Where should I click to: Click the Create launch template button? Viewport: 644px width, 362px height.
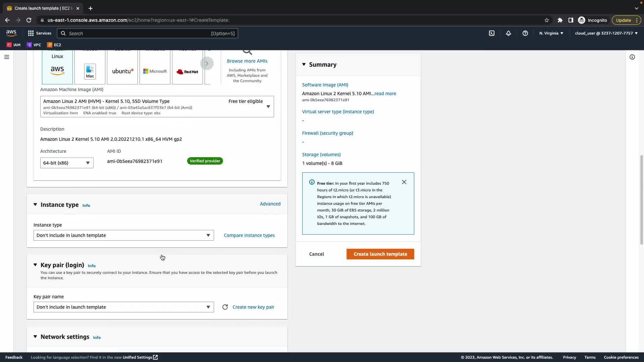pos(380,254)
